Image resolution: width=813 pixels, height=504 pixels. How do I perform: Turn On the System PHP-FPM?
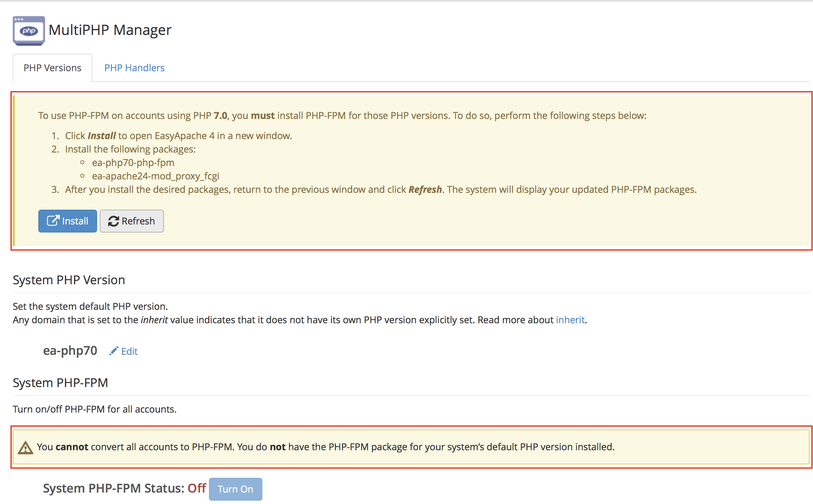[235, 489]
